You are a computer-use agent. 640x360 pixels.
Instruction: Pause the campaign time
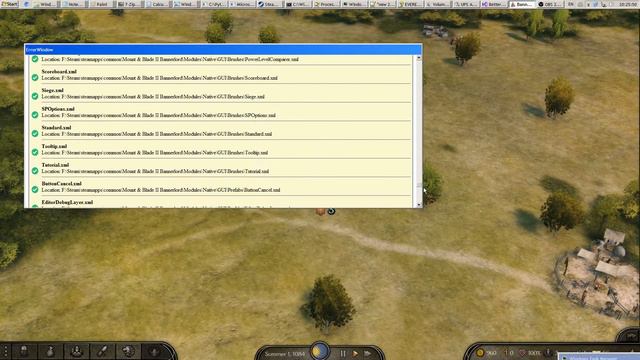tap(343, 353)
